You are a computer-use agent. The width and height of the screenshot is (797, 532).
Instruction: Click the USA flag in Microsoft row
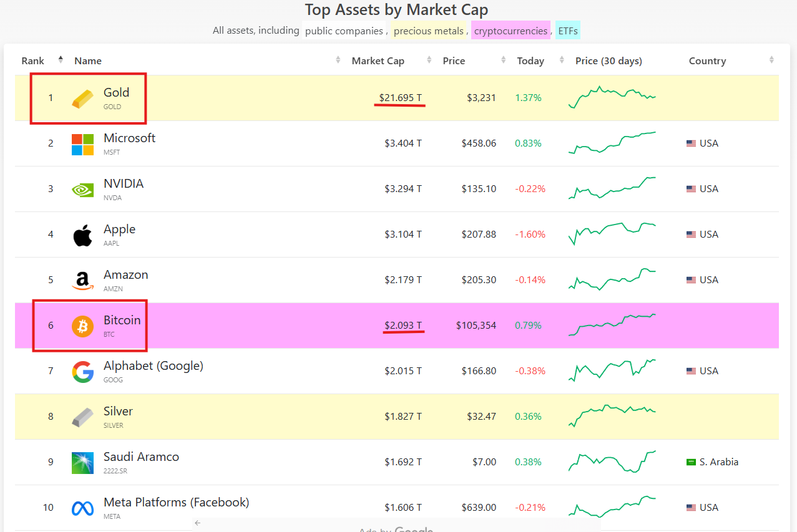tap(691, 143)
